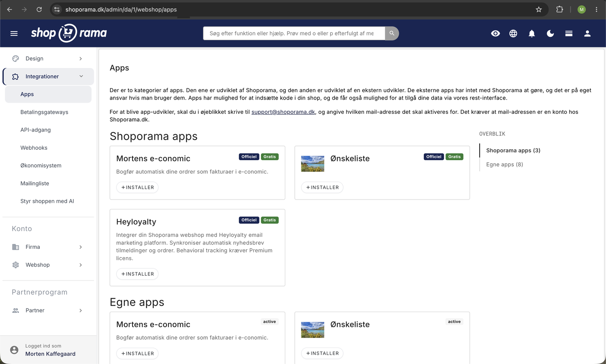This screenshot has height=364, width=606.
Task: Open the user account icon
Action: tap(587, 33)
